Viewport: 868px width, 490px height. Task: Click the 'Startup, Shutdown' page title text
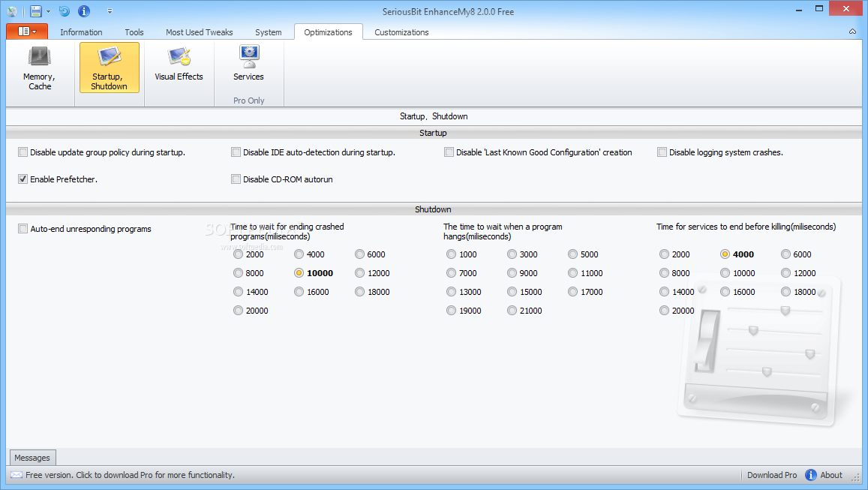click(434, 116)
